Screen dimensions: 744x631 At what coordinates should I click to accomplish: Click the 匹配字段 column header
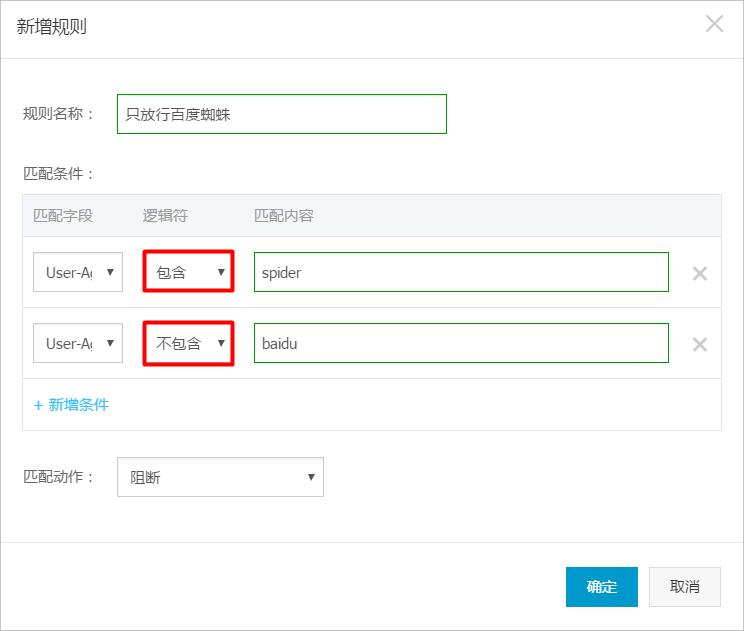pyautogui.click(x=63, y=215)
